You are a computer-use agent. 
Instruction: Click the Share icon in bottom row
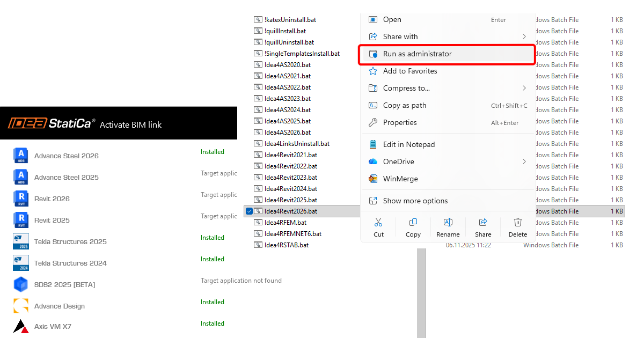tap(483, 222)
